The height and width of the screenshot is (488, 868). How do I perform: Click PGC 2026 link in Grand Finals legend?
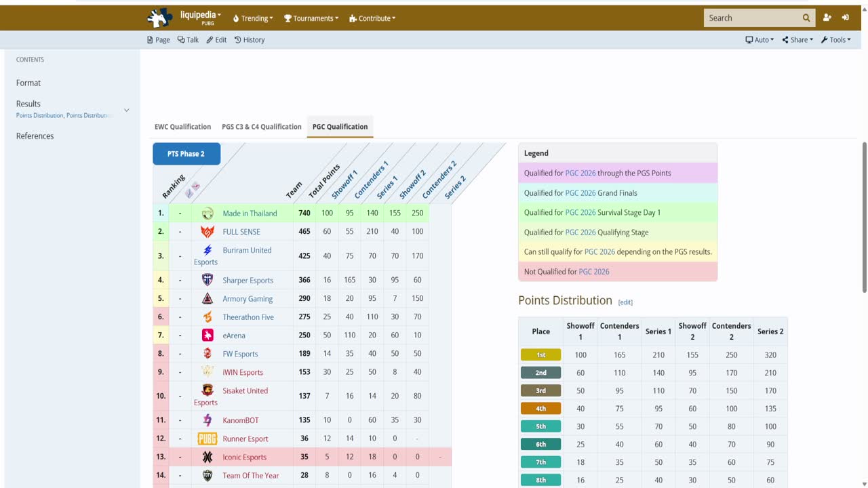click(x=580, y=193)
